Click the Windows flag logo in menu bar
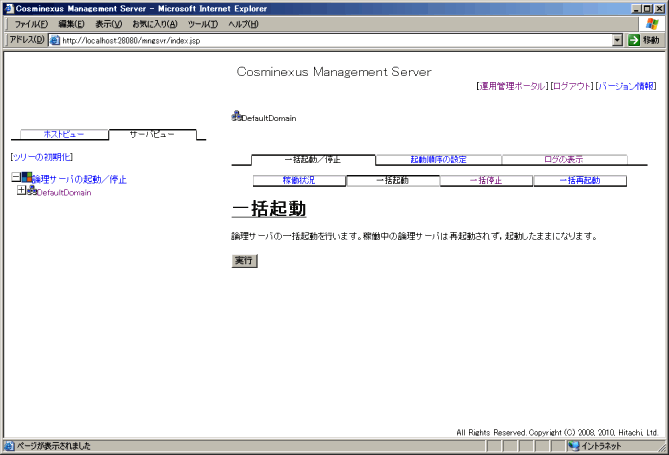The width and height of the screenshot is (669, 455). [x=652, y=24]
